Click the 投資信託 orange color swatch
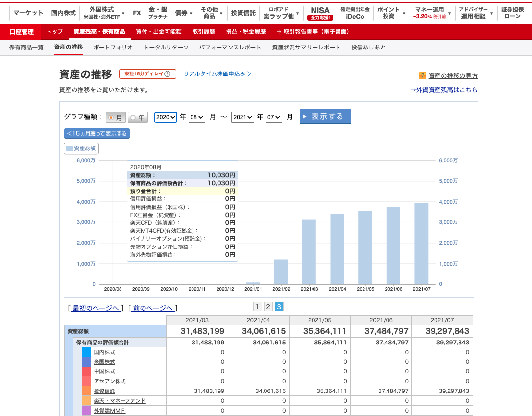The height and width of the screenshot is (416, 532). (x=87, y=391)
